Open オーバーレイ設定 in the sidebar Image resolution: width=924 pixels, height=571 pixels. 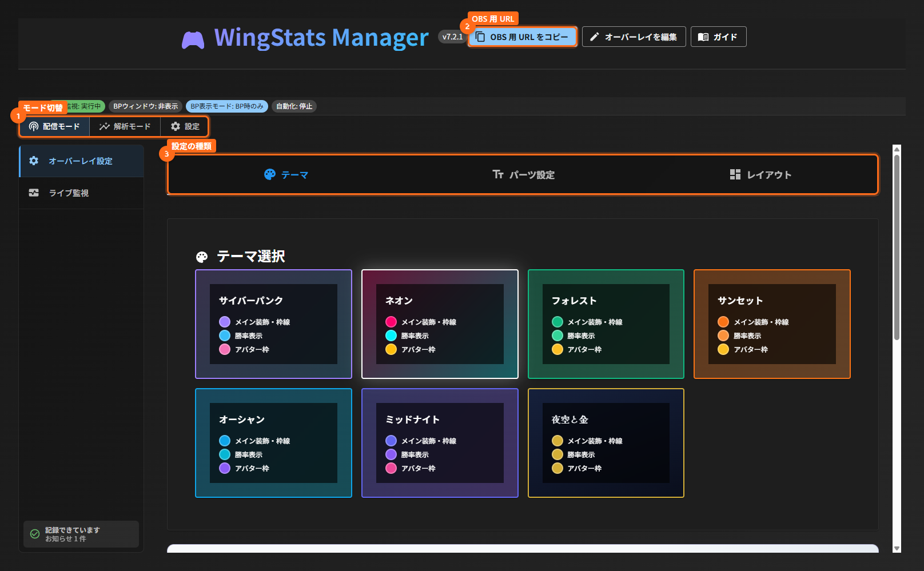click(81, 161)
